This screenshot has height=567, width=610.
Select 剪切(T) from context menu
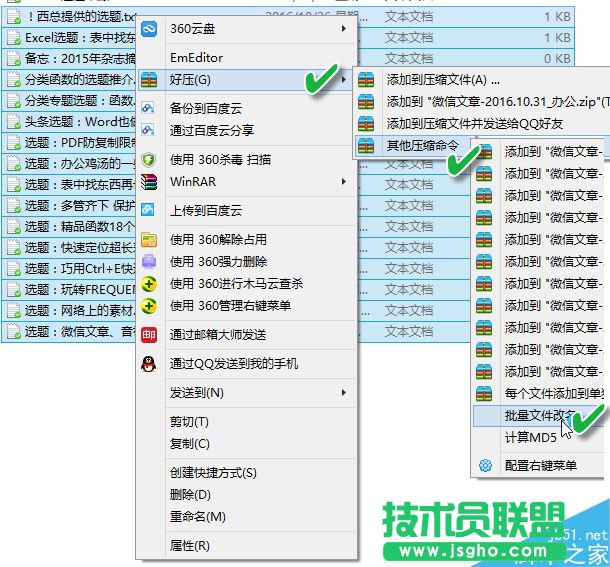(189, 422)
